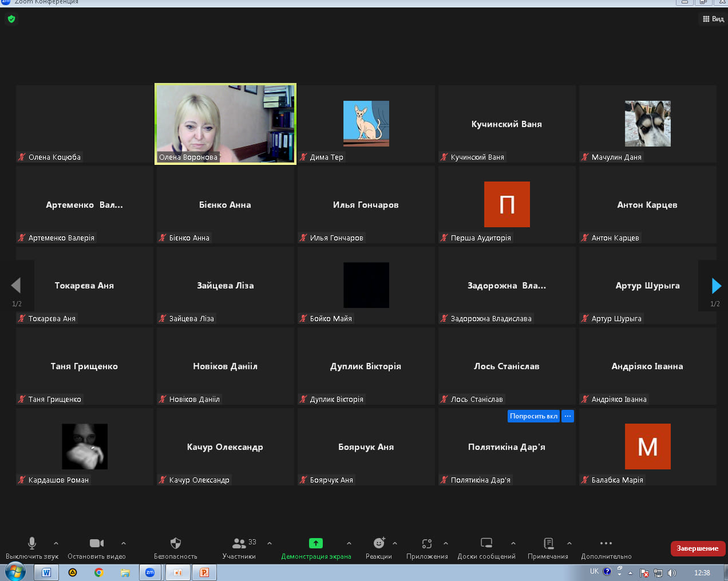
Task: Mute microphone with Выключить звук
Action: tap(32, 543)
